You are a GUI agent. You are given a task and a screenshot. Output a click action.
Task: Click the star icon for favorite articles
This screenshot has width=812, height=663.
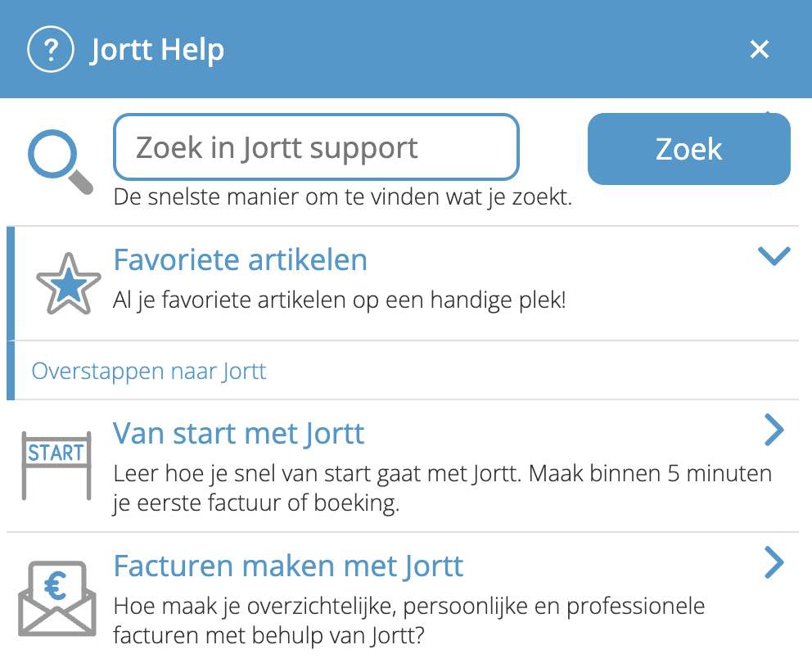pos(69,283)
